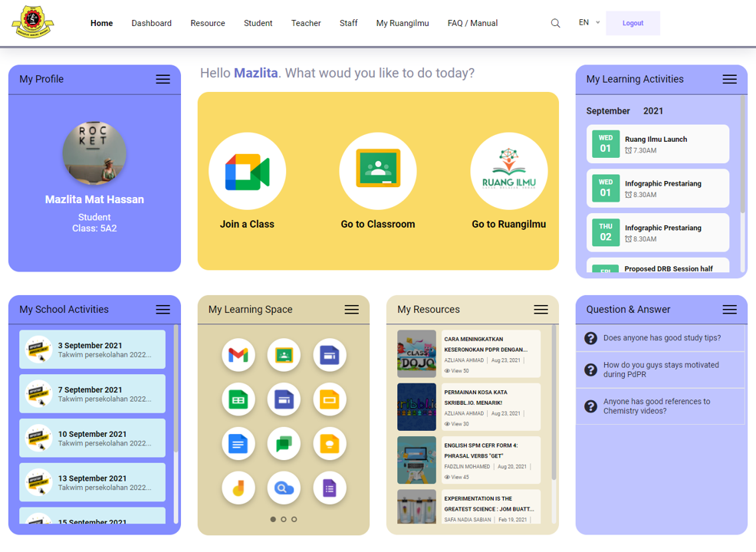Open Google Sheets in My Learning Space
Viewport: 756px width, 552px height.
pyautogui.click(x=238, y=399)
